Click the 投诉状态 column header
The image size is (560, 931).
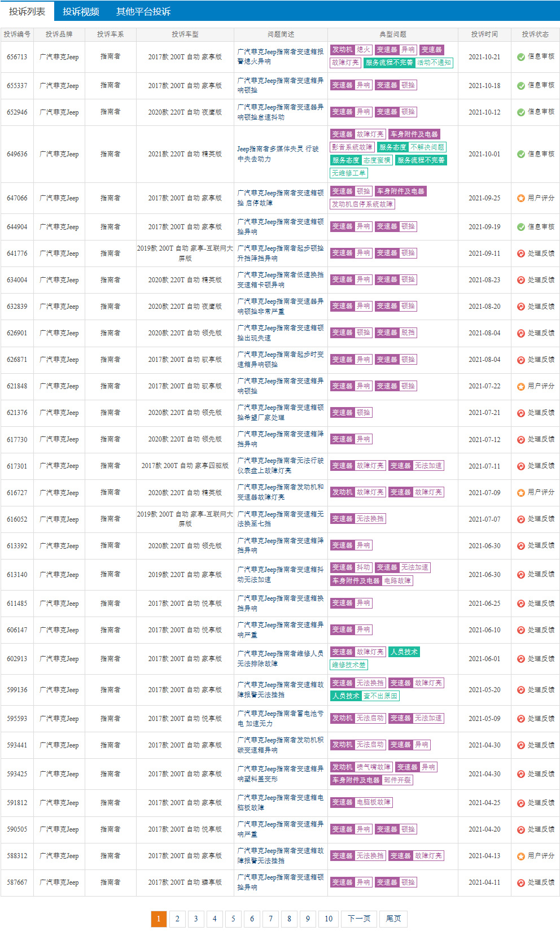[535, 34]
